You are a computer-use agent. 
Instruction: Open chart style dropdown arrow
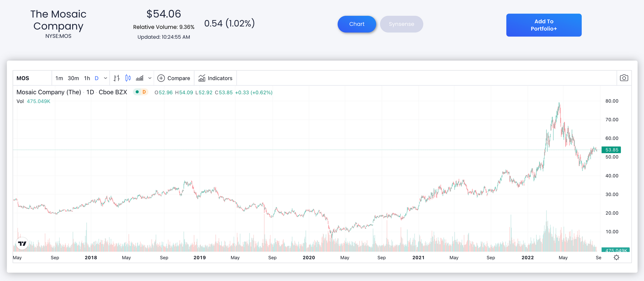[150, 78]
